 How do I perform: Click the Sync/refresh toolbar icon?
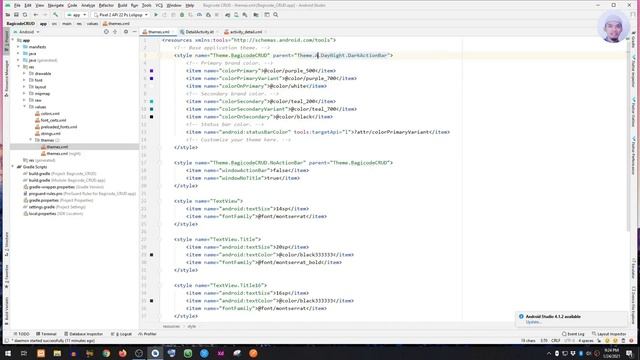25,15
